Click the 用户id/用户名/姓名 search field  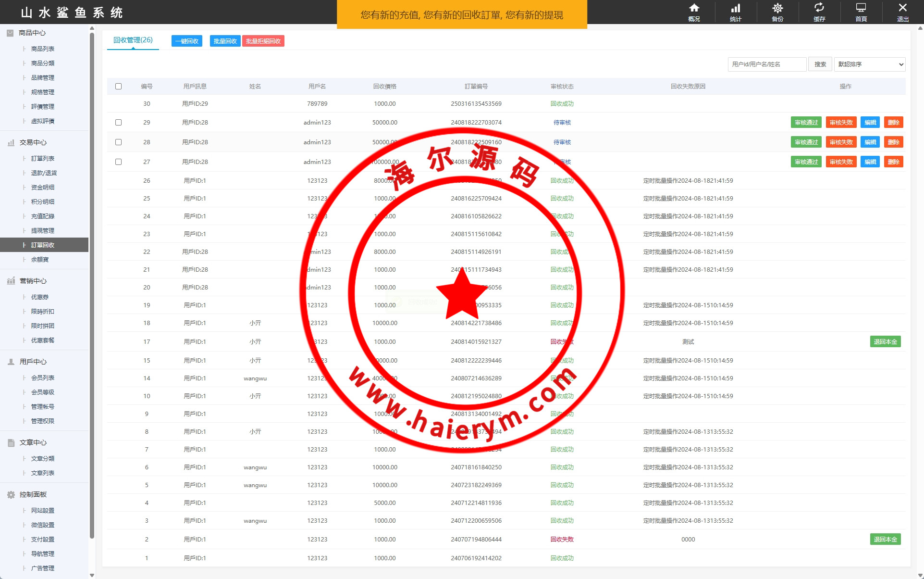[766, 64]
